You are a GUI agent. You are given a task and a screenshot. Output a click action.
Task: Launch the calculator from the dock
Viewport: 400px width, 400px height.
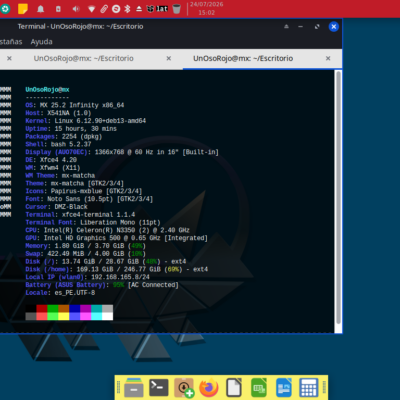(x=308, y=388)
